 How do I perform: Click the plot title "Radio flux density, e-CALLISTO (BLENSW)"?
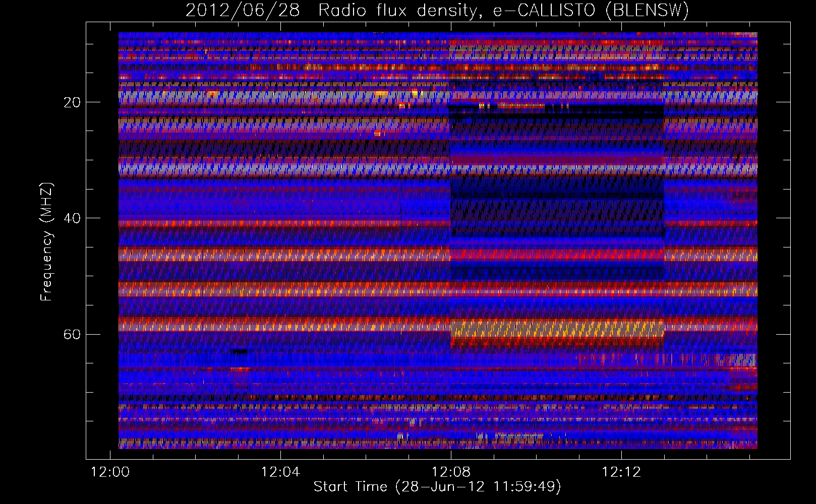click(503, 10)
